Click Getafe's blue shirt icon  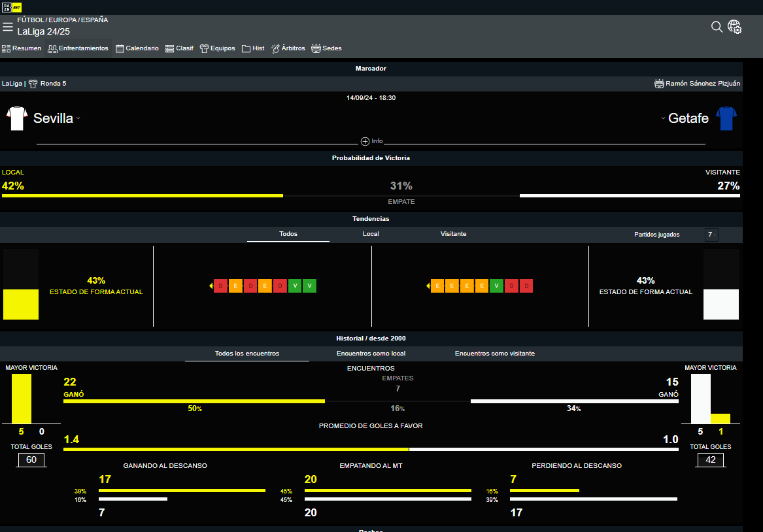(726, 118)
